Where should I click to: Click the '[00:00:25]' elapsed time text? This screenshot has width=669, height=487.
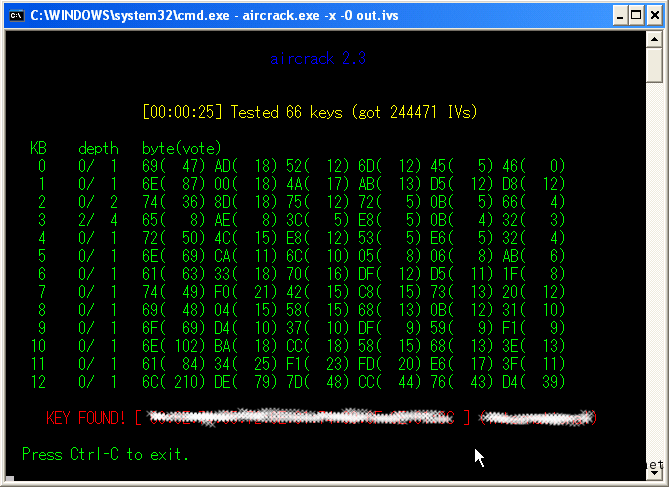point(182,112)
